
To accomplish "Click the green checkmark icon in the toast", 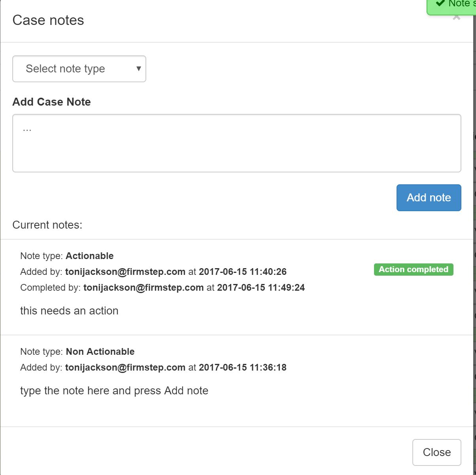I will (440, 4).
